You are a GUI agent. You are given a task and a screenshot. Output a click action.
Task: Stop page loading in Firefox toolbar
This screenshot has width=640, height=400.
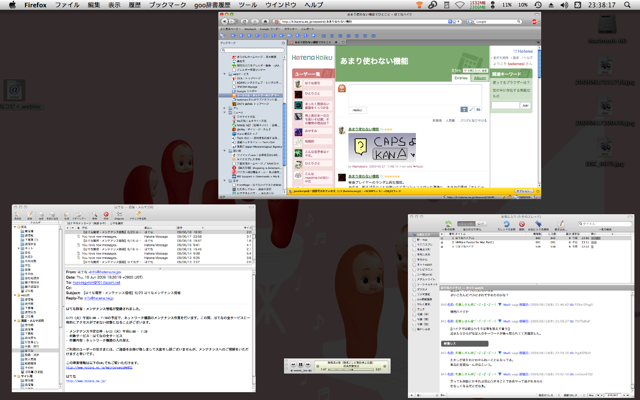[255, 21]
